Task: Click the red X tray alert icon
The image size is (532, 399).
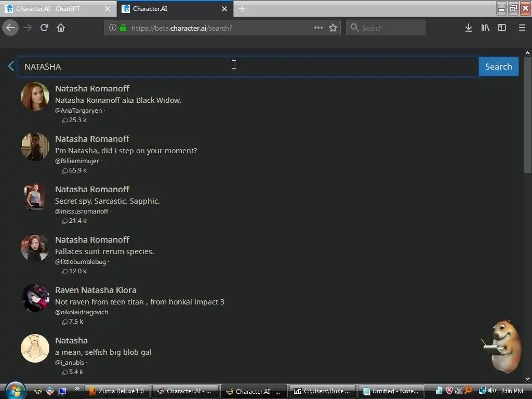Action: (x=449, y=391)
